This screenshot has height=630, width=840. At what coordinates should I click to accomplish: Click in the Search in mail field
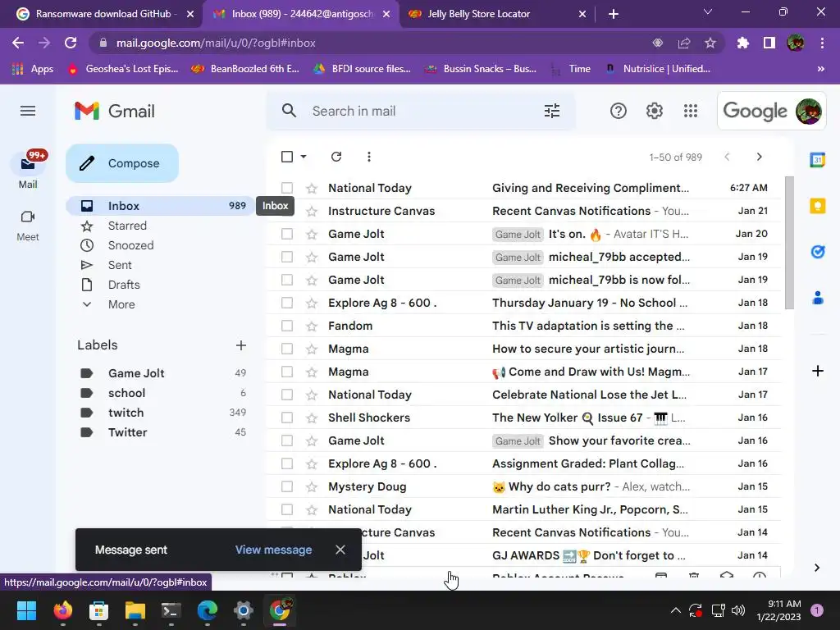point(421,111)
